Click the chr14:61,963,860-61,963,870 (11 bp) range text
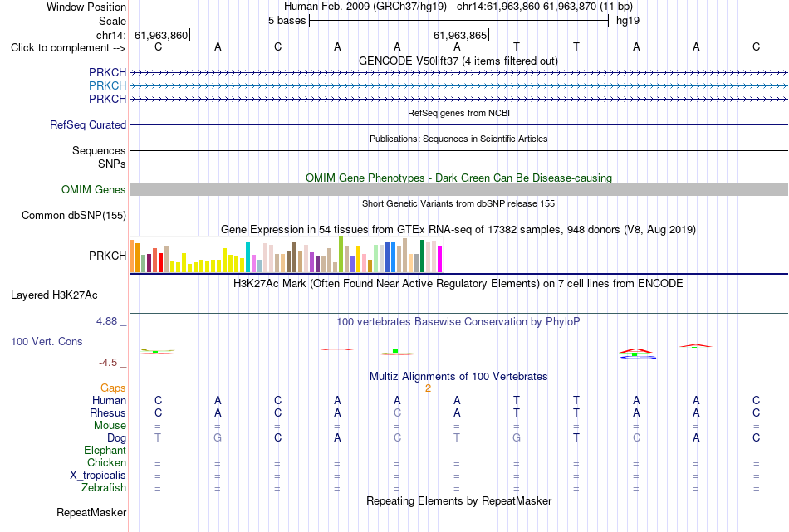 (x=545, y=7)
